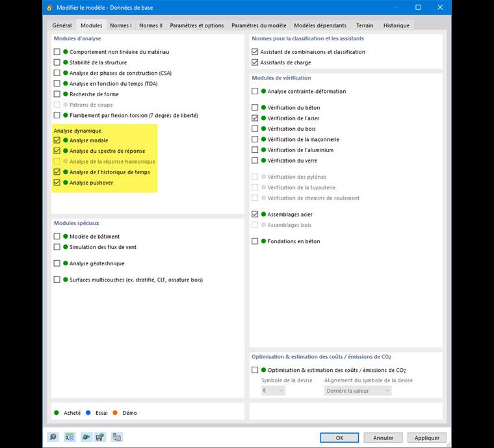Uncheck Vérification de l'acier

[x=255, y=118]
